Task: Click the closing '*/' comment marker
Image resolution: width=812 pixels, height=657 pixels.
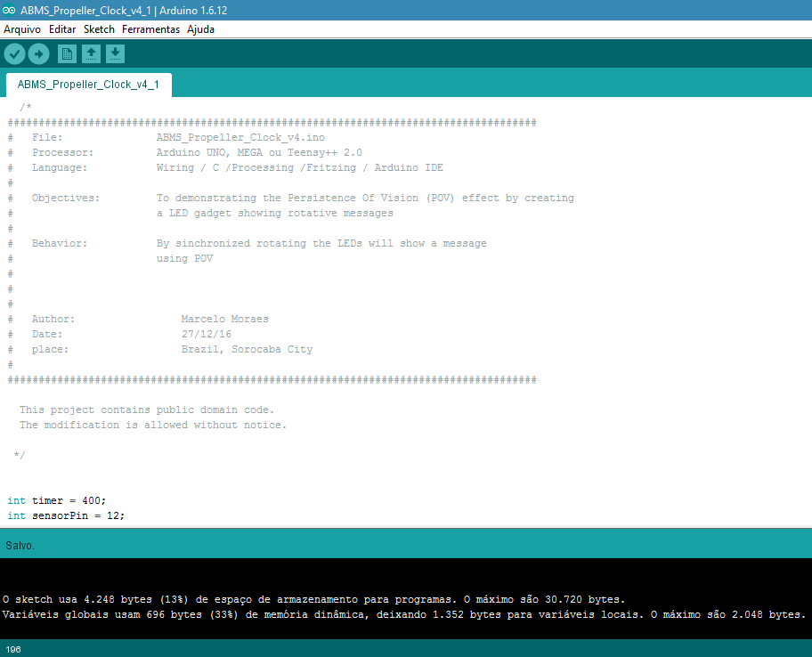Action: click(x=20, y=455)
